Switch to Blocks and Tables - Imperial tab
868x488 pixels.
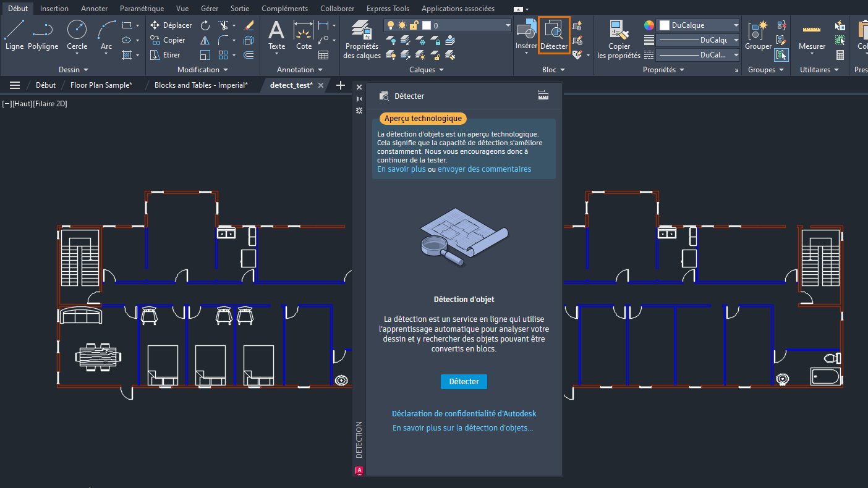click(x=201, y=85)
